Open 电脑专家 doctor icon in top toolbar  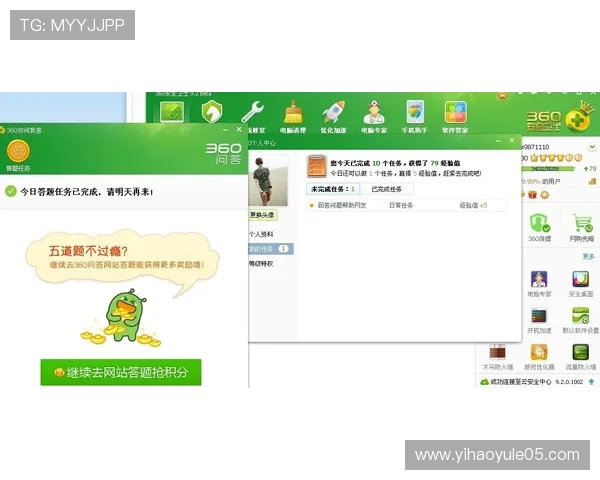(x=374, y=112)
